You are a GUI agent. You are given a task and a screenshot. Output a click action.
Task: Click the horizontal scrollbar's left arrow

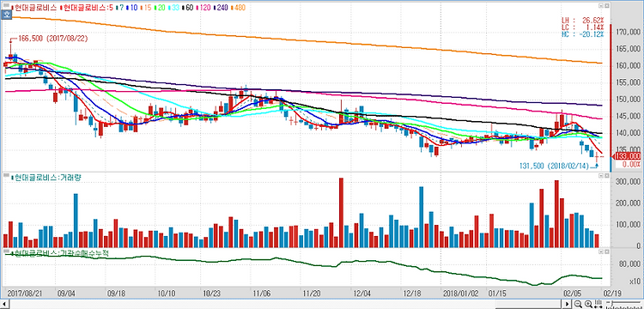click(3, 304)
